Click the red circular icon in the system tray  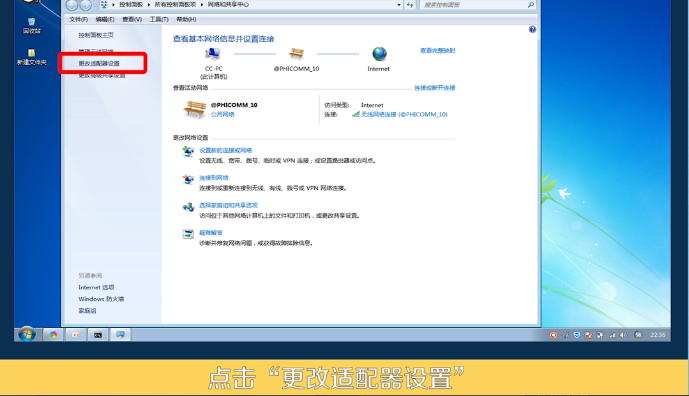(x=553, y=335)
